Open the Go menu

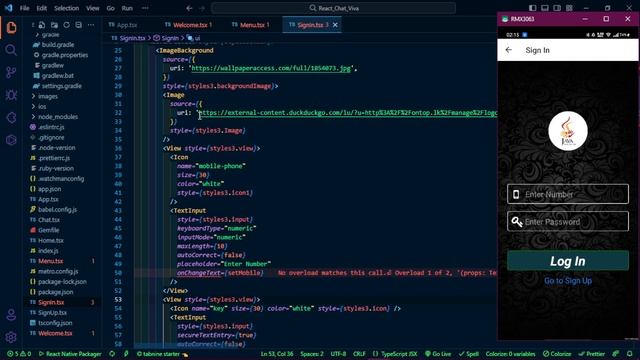(110, 8)
